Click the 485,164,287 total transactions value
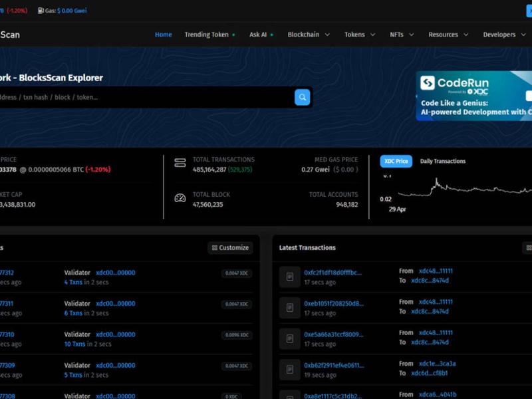 (209, 170)
